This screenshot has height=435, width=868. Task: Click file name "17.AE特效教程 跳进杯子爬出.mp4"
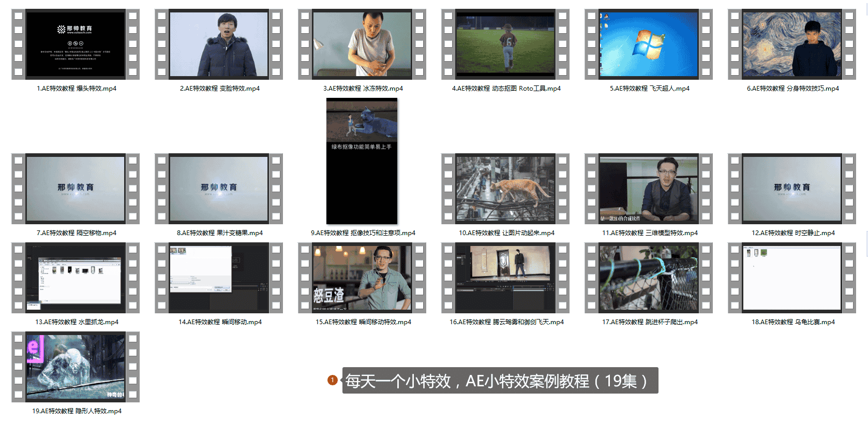click(x=650, y=322)
